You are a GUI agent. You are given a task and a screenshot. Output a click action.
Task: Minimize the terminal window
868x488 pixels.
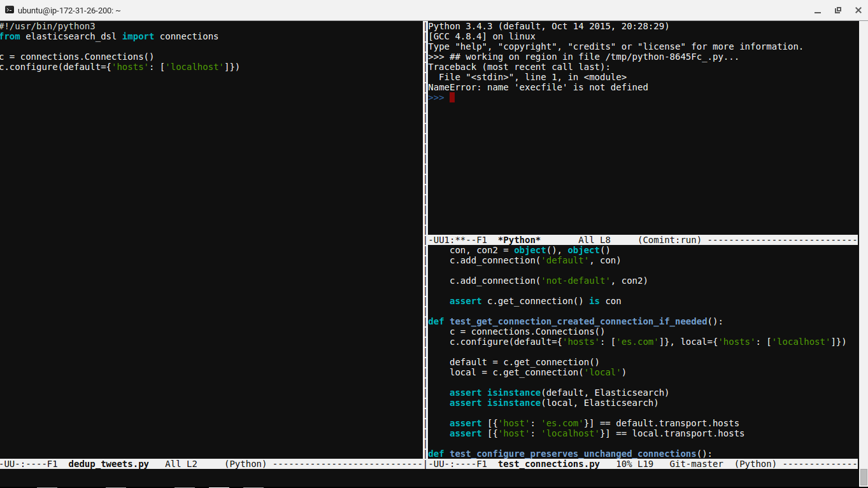[x=819, y=10]
